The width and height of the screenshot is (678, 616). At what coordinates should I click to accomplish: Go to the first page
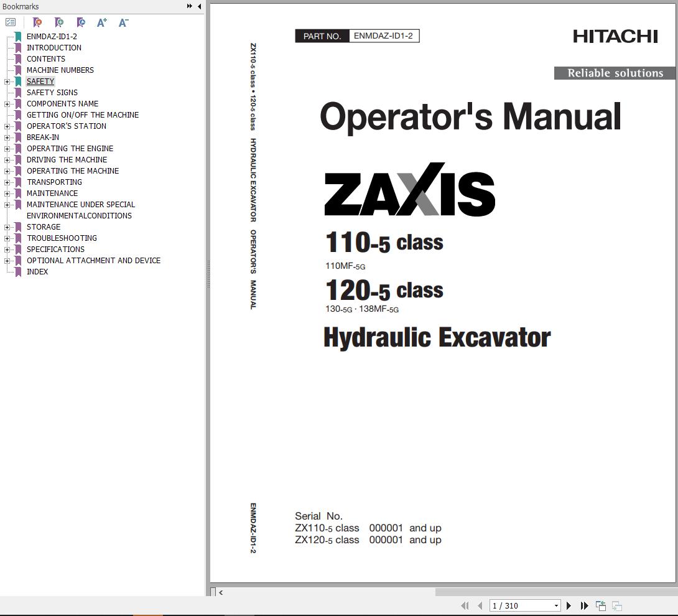[x=465, y=605]
